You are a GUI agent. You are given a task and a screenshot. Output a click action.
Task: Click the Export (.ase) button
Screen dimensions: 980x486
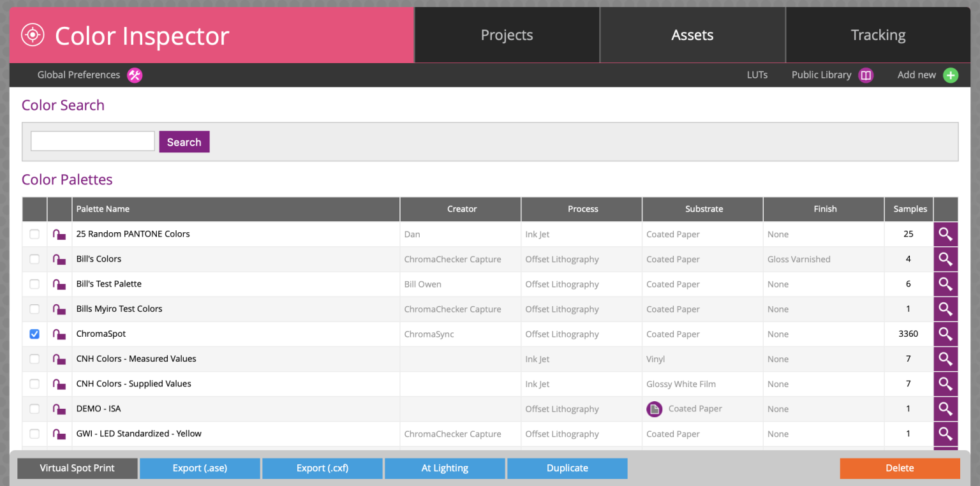pyautogui.click(x=200, y=468)
